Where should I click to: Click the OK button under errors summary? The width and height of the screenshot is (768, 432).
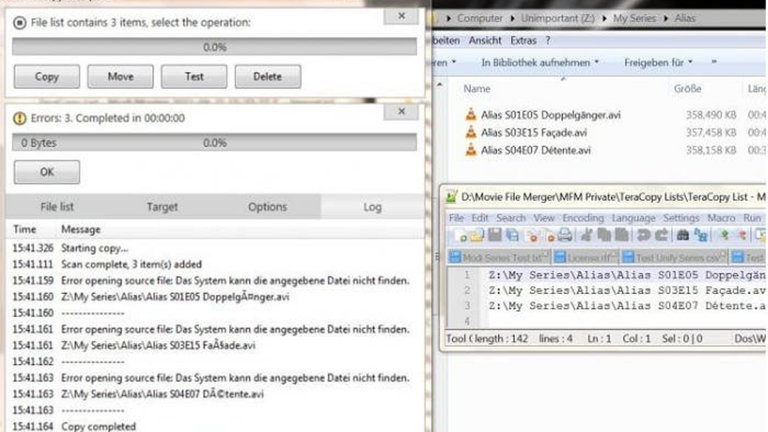[46, 172]
